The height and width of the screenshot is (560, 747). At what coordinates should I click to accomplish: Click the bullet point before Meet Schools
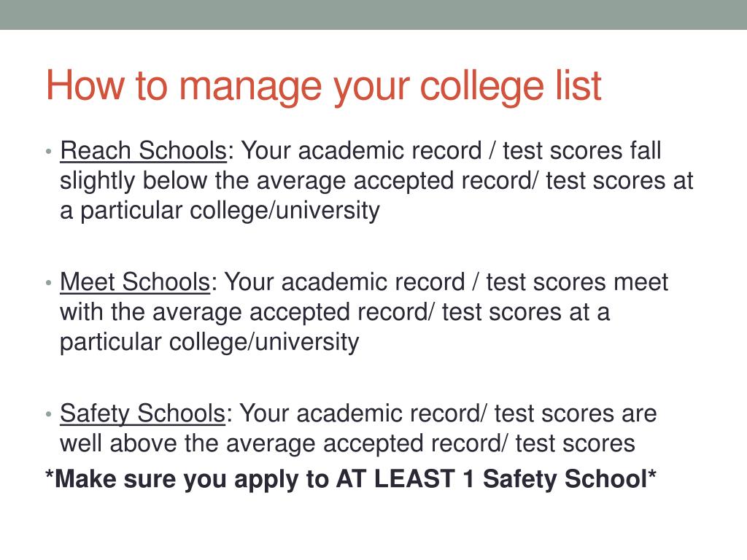click(x=49, y=284)
